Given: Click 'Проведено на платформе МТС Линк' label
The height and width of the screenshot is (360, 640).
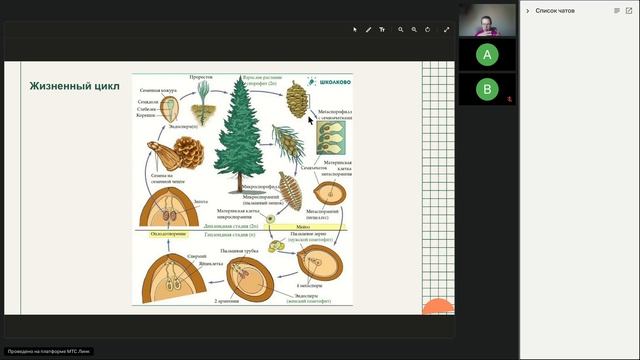Looking at the screenshot, I should coord(49,351).
